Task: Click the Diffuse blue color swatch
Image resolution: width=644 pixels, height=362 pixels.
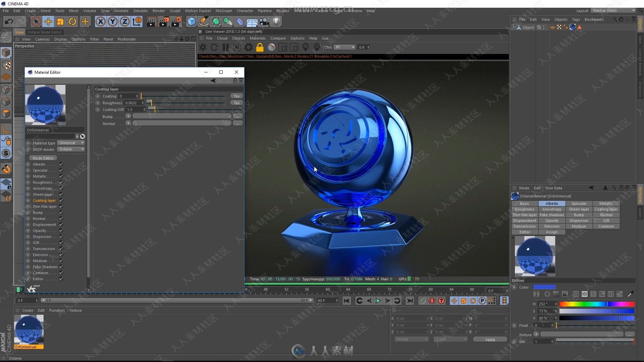Action: [544, 287]
